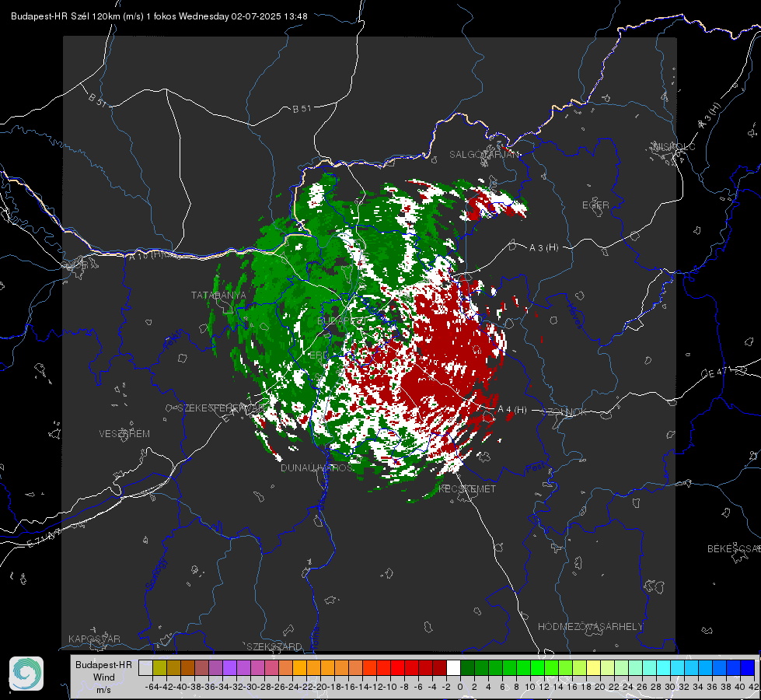This screenshot has height=700, width=761.
Task: Click the KAPOSVAR city label
Action: 94,639
